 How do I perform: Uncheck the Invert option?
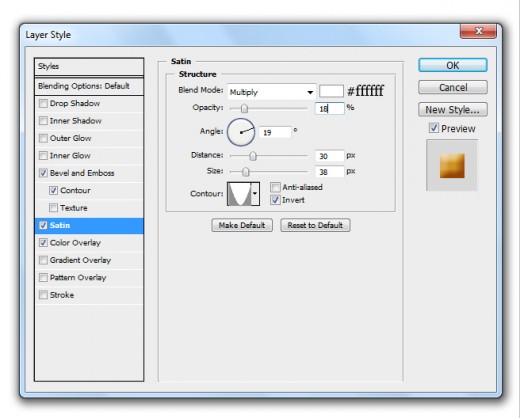tap(275, 200)
